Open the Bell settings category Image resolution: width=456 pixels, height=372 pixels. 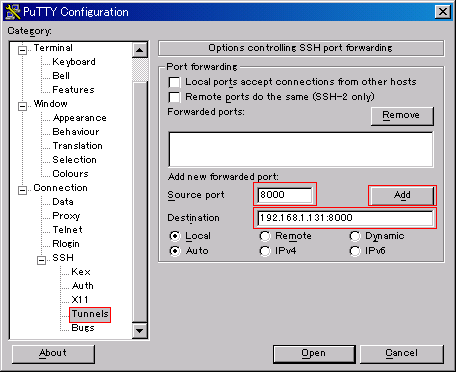(x=61, y=76)
